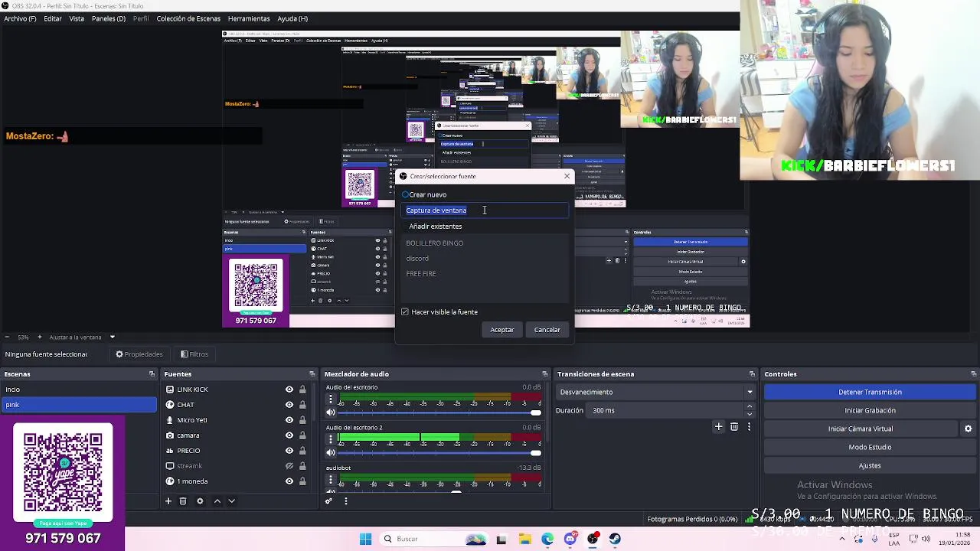Open the Vista menu
Screen dimensions: 980x551
(x=77, y=18)
